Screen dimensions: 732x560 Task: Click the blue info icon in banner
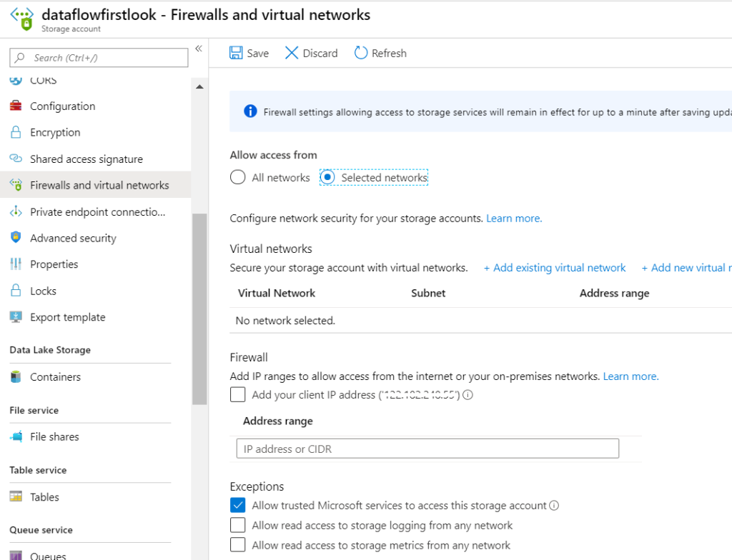[250, 111]
